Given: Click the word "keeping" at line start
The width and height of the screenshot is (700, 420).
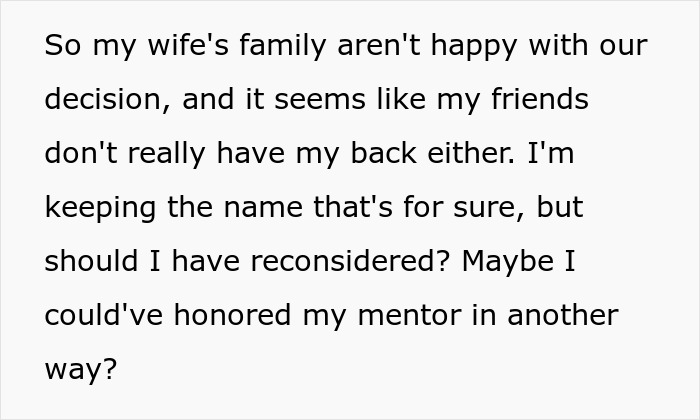Looking at the screenshot, I should pos(100,208).
